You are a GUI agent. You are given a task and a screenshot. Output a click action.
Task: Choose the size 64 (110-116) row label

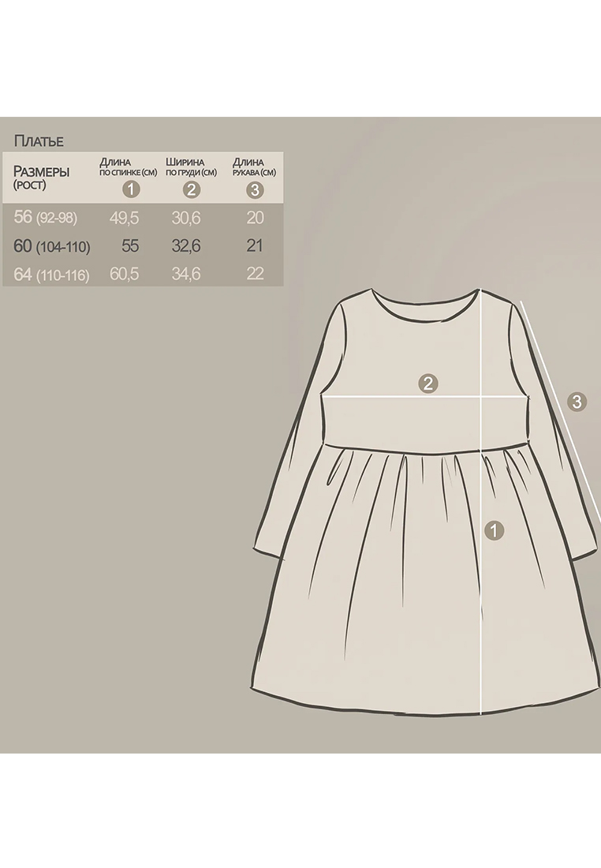point(52,275)
